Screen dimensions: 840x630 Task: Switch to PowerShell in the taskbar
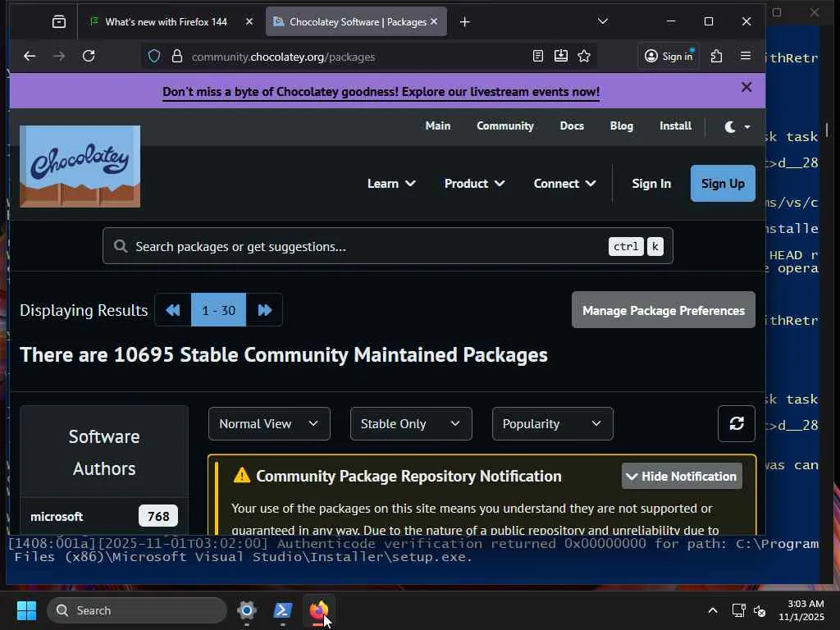(282, 610)
